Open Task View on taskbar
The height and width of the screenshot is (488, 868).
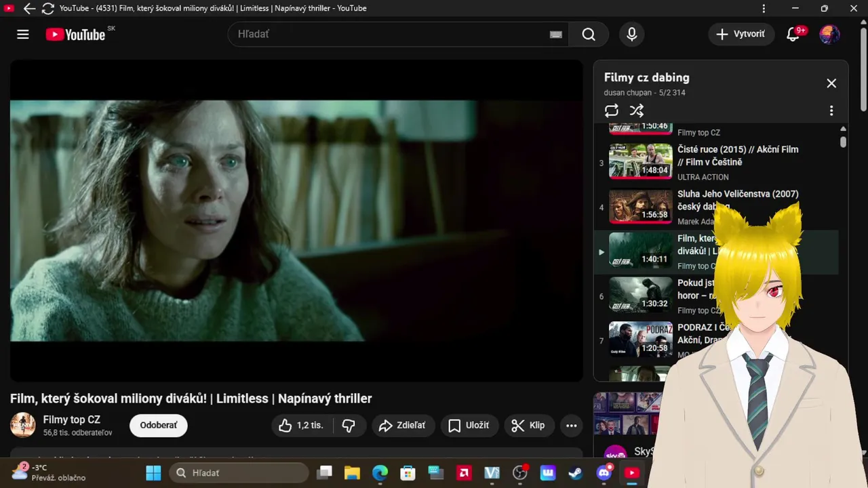pyautogui.click(x=325, y=472)
